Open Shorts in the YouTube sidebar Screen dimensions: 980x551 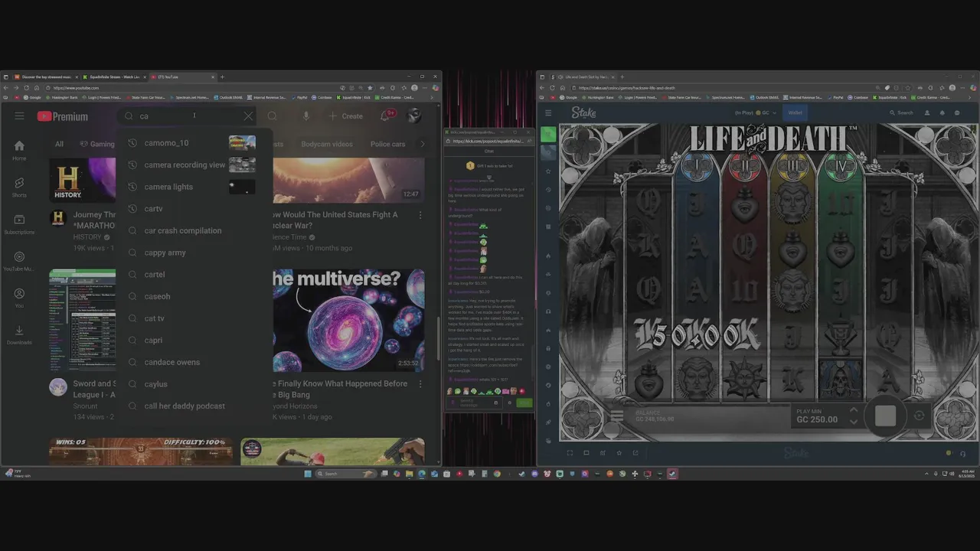[x=19, y=187]
